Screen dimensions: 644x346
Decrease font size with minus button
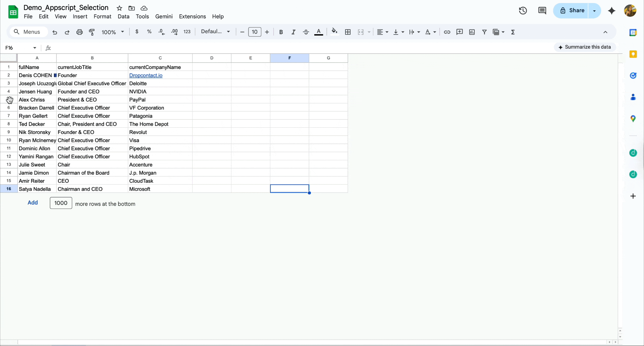[242, 32]
